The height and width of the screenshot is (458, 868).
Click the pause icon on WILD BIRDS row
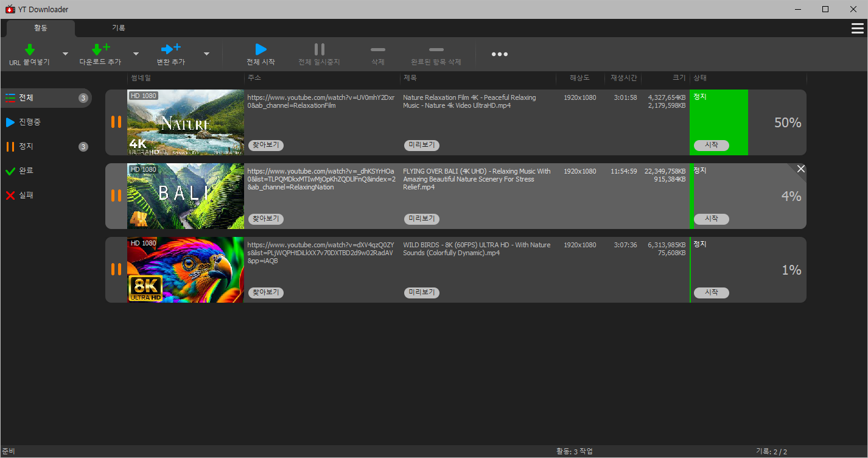(116, 269)
